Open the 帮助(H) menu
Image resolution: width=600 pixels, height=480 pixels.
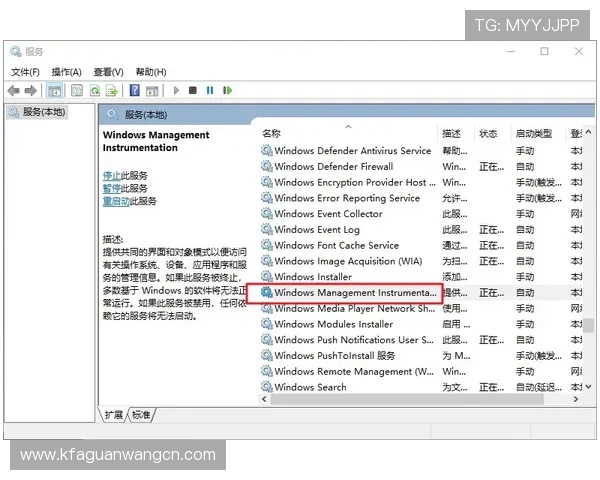151,72
